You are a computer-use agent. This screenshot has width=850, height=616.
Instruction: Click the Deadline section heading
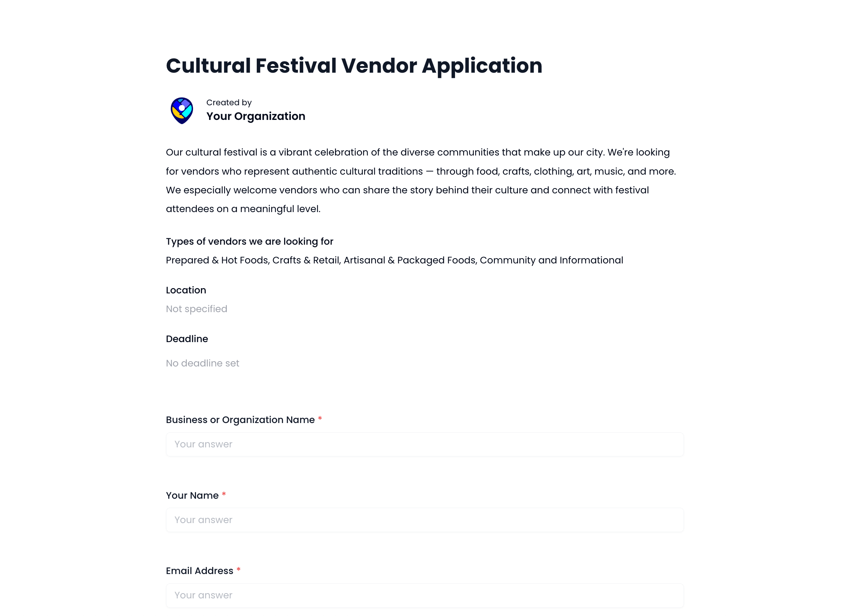[x=187, y=339]
